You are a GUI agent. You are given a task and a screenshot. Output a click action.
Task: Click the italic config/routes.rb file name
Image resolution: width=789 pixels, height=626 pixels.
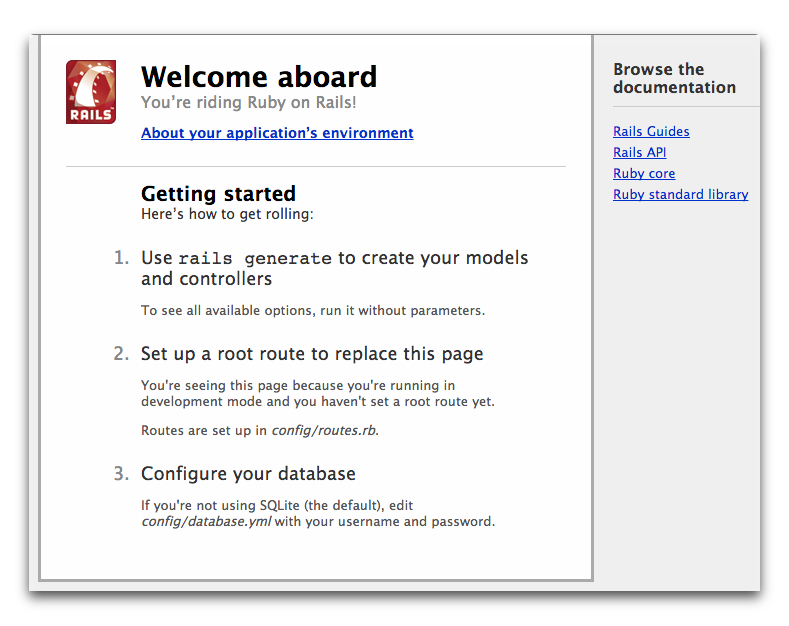324,430
